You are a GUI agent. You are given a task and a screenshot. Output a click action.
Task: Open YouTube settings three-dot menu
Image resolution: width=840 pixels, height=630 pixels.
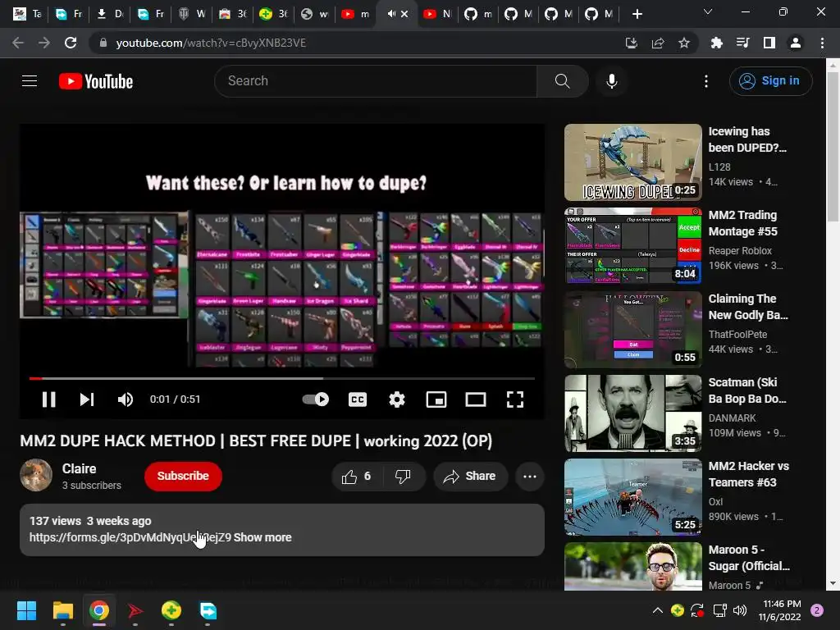[x=706, y=81]
